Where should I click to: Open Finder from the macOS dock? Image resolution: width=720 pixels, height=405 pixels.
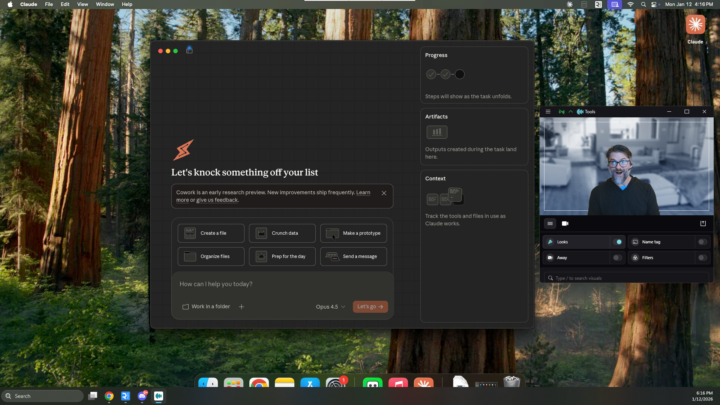pos(208,382)
